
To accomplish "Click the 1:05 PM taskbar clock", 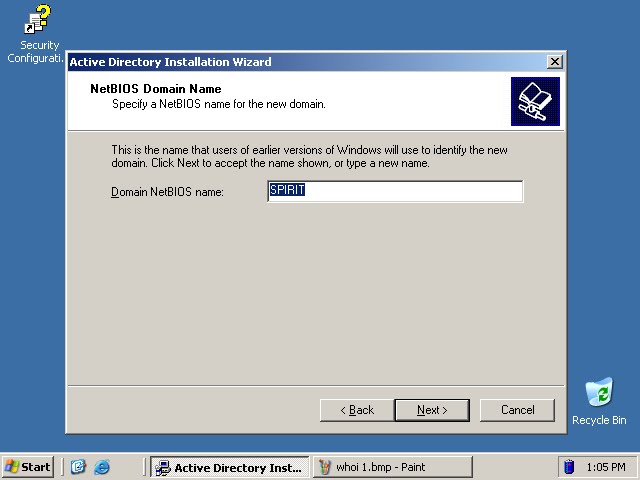I will point(606,467).
